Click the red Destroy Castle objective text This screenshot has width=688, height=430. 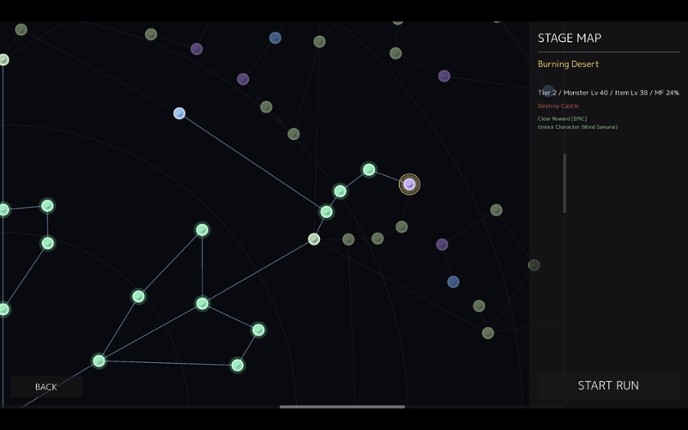(x=558, y=106)
